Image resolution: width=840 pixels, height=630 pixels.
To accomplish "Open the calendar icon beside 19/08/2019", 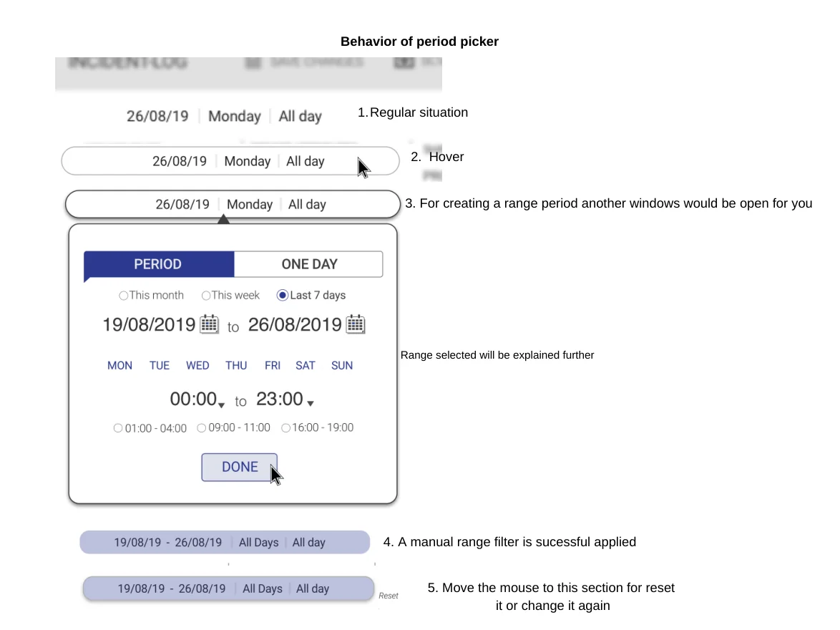I will coord(210,324).
